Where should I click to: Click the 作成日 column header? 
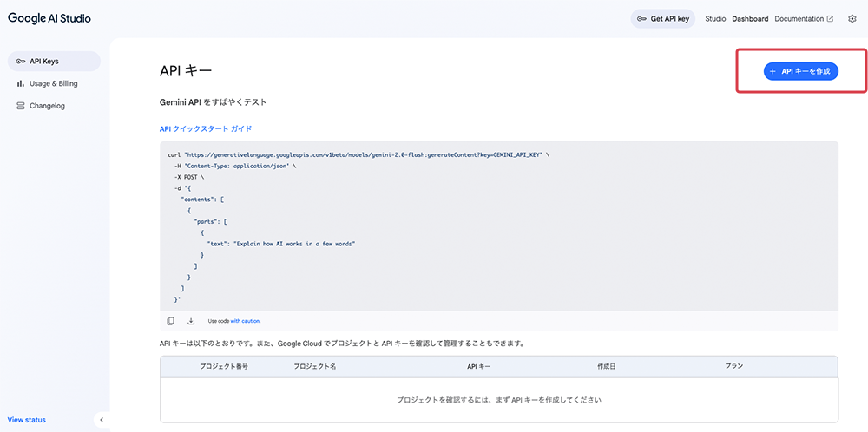coord(606,366)
